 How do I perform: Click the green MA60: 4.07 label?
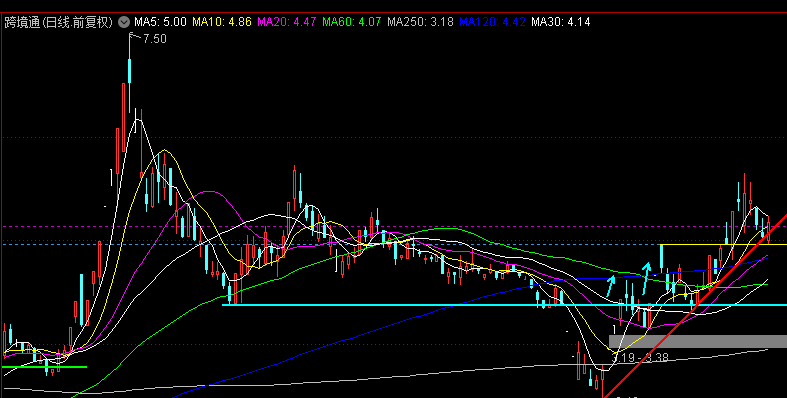[x=351, y=22]
